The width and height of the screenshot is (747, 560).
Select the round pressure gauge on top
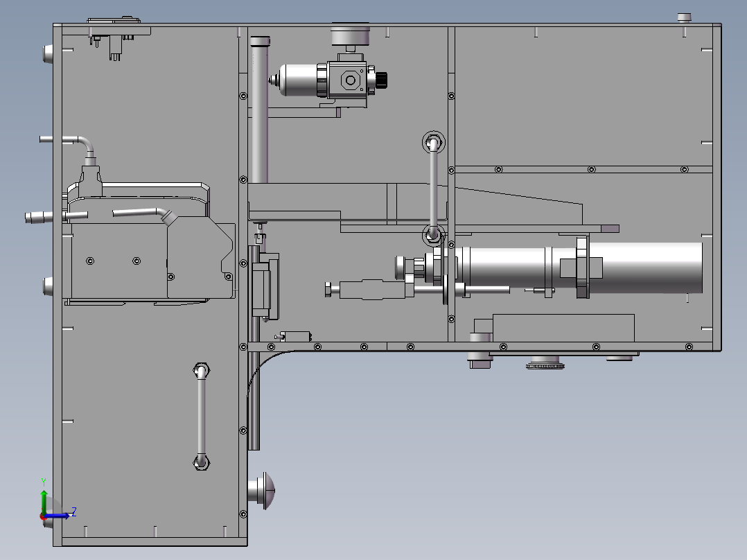350,35
